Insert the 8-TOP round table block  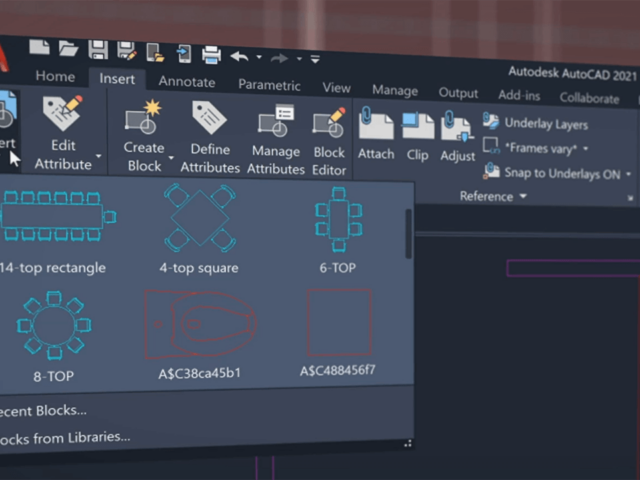tap(52, 327)
